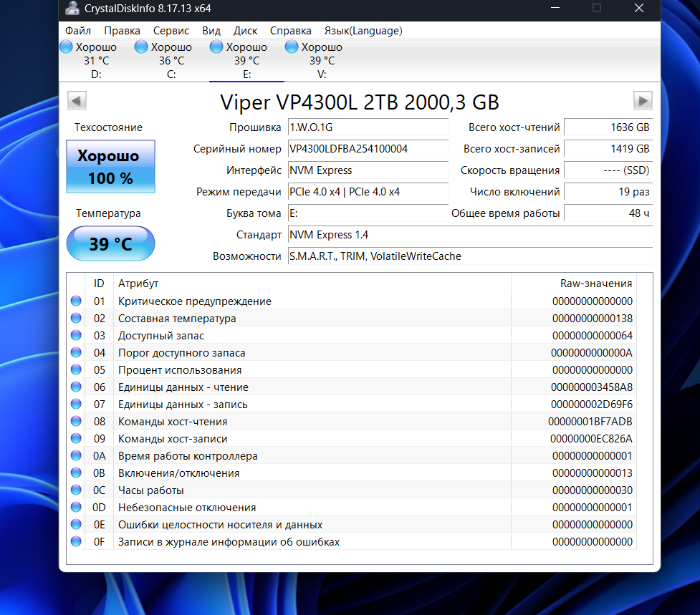Click the serial number field VP4300LDFBA254100004
Viewport: 700px width, 615px height.
point(368,149)
